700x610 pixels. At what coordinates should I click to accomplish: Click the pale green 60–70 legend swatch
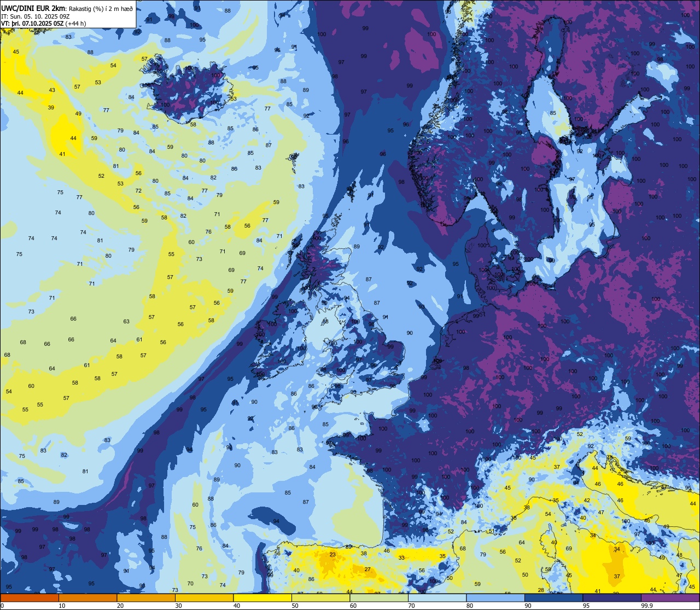click(379, 597)
